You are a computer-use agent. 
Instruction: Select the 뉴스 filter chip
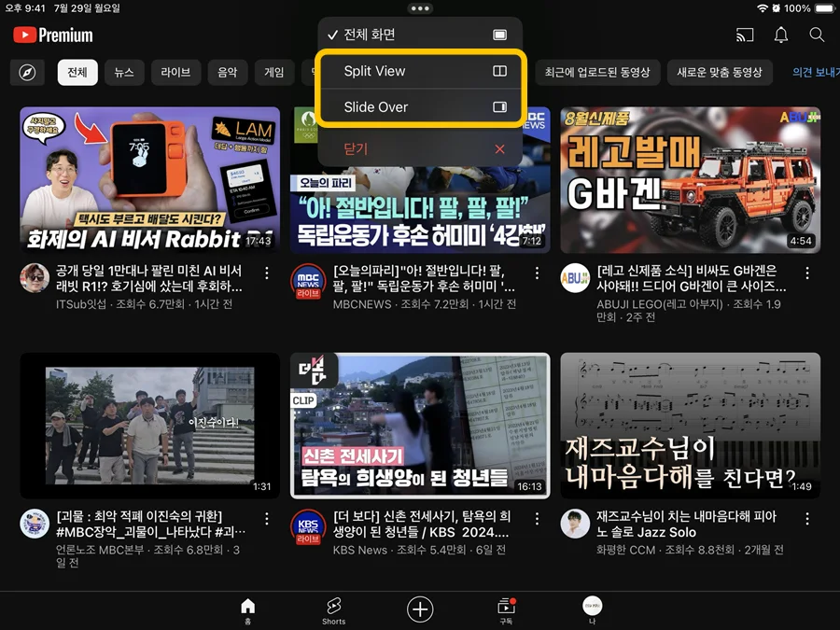(124, 72)
